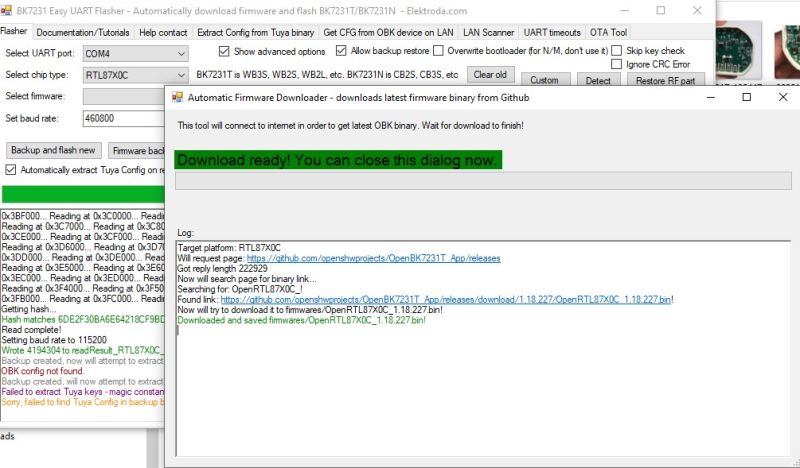Switch to the OTA Tool tab
The image size is (800, 468).
pos(608,33)
